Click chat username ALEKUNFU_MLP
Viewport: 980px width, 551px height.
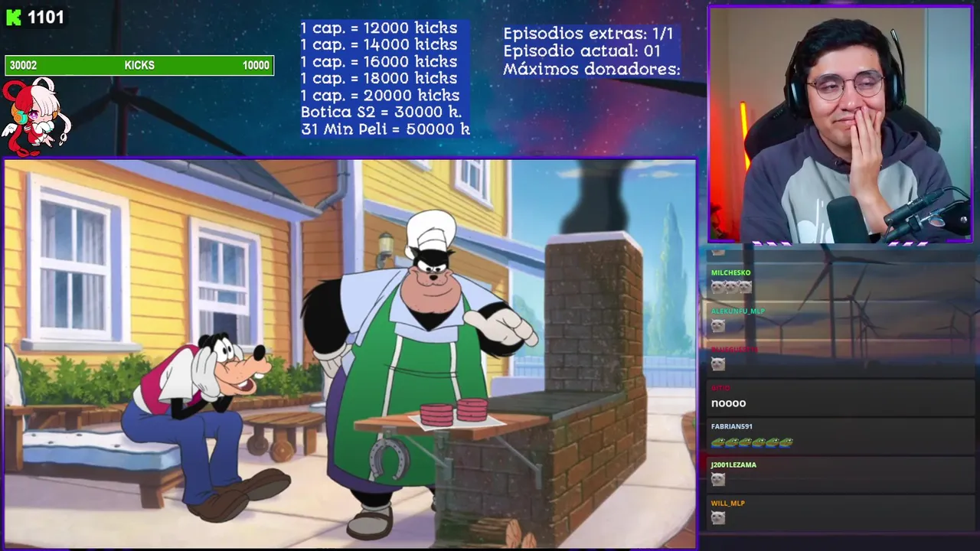point(738,311)
